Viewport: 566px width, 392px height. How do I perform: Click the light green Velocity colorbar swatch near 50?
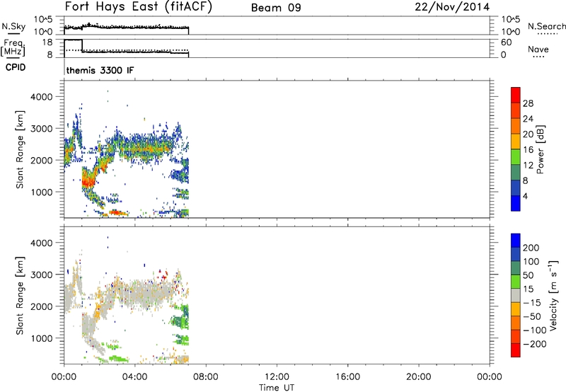coord(516,282)
